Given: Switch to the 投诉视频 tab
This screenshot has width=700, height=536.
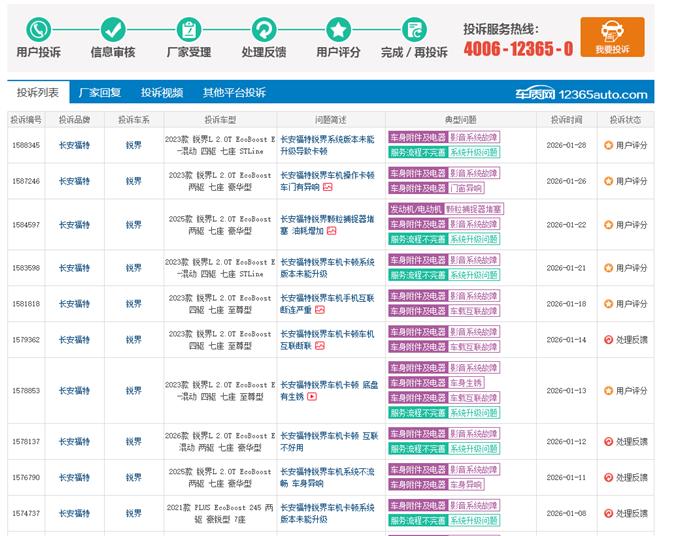Looking at the screenshot, I should point(162,93).
